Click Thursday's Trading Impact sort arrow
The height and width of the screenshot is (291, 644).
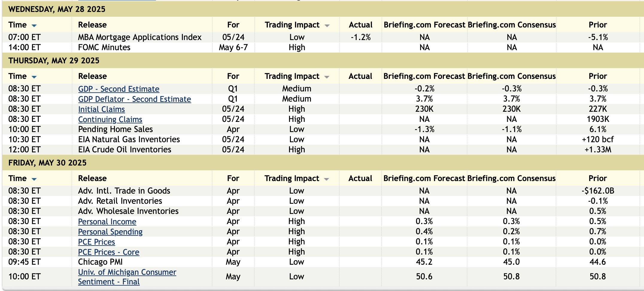point(327,77)
